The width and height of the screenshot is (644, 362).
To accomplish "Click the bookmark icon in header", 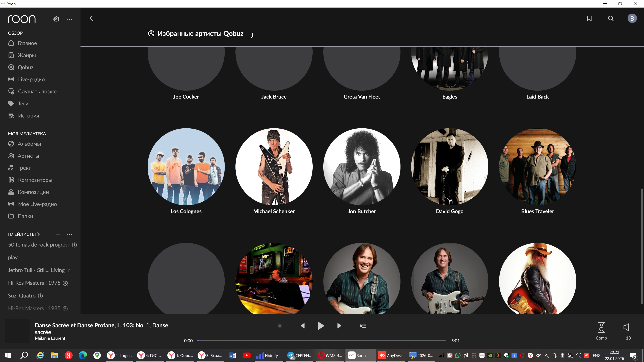I will pos(589,18).
